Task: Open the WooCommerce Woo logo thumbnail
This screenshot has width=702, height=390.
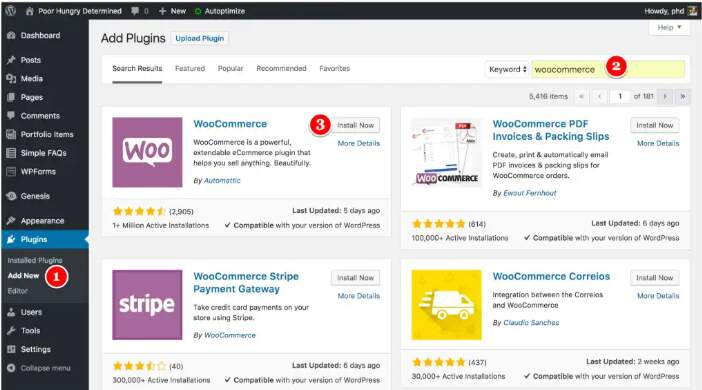Action: [x=147, y=152]
